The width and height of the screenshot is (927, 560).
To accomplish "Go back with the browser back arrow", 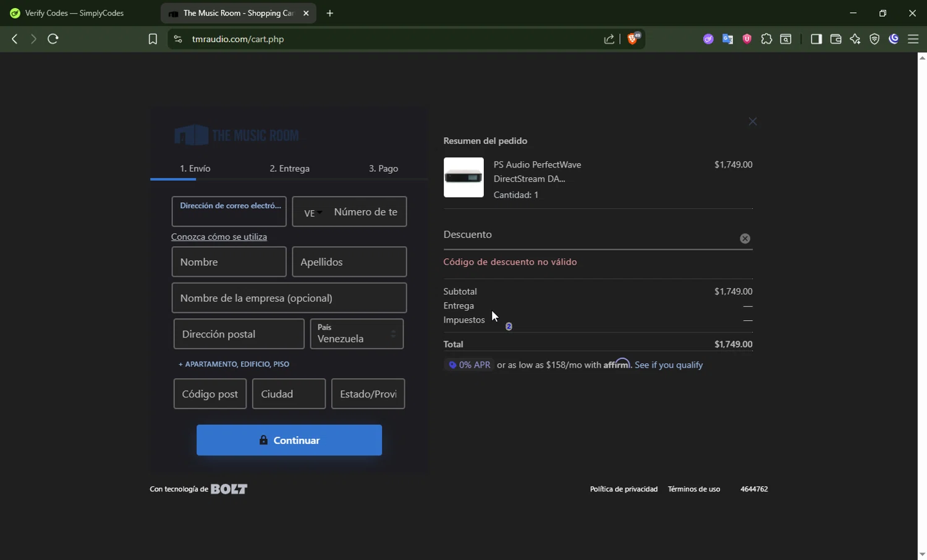I will pos(15,39).
